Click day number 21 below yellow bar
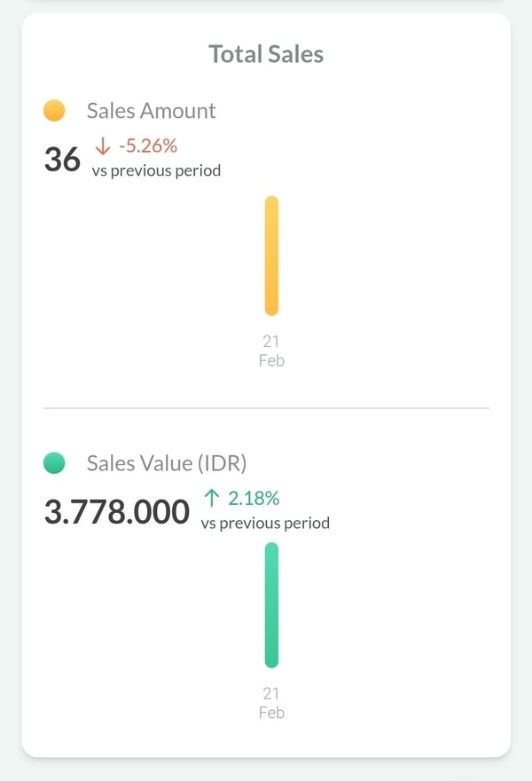 point(271,342)
